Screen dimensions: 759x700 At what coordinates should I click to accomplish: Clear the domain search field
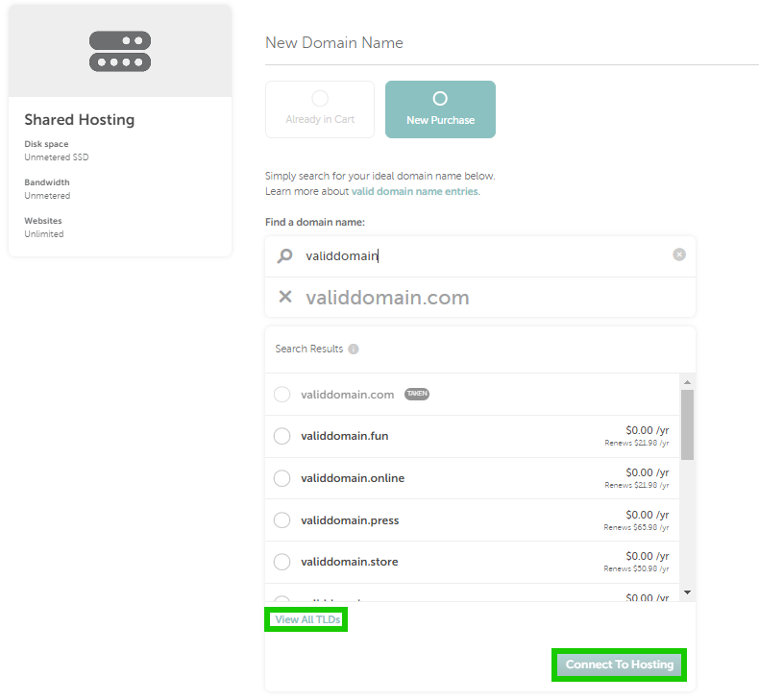pyautogui.click(x=679, y=254)
